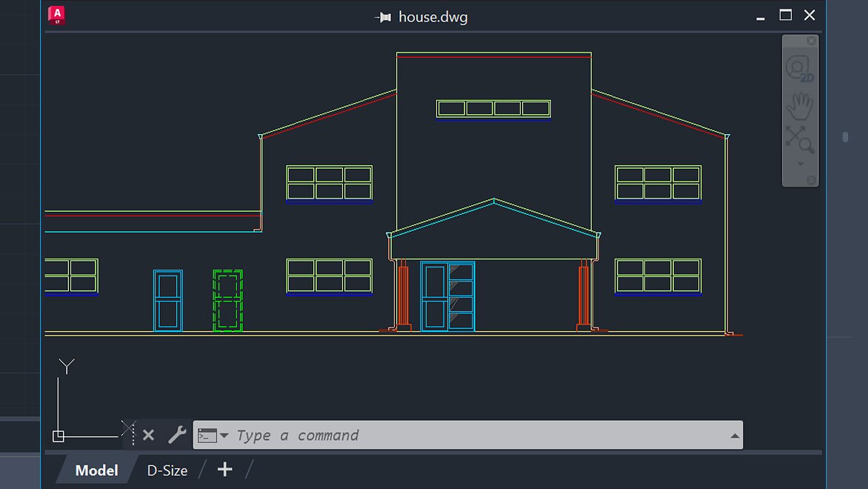Open the recent commands dropdown arrow

(223, 435)
